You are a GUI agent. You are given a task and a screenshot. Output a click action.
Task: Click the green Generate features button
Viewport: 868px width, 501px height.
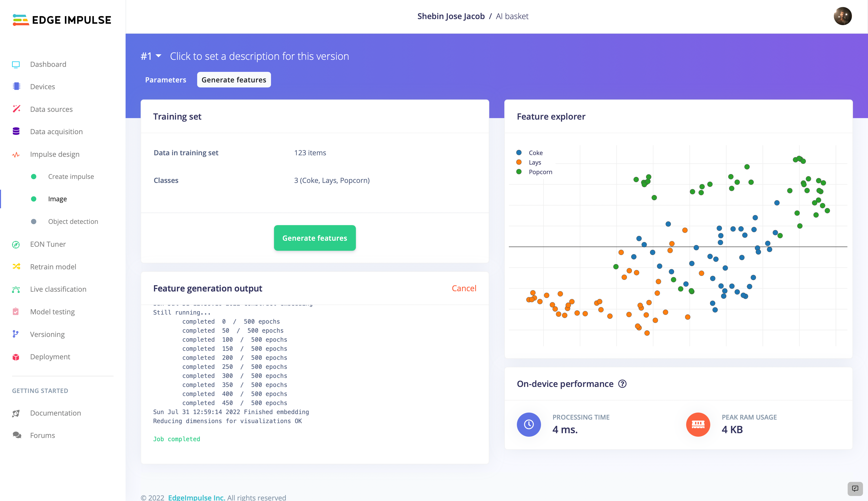pos(315,238)
